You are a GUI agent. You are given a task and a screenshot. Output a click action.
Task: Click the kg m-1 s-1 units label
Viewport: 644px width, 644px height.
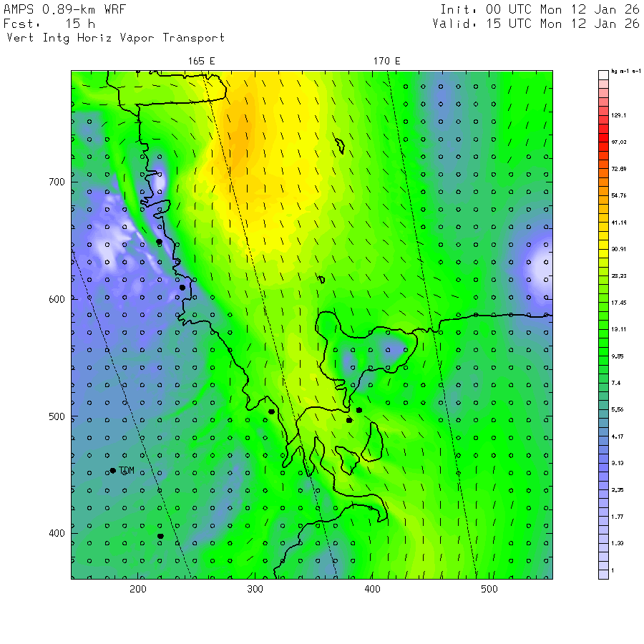tap(626, 72)
